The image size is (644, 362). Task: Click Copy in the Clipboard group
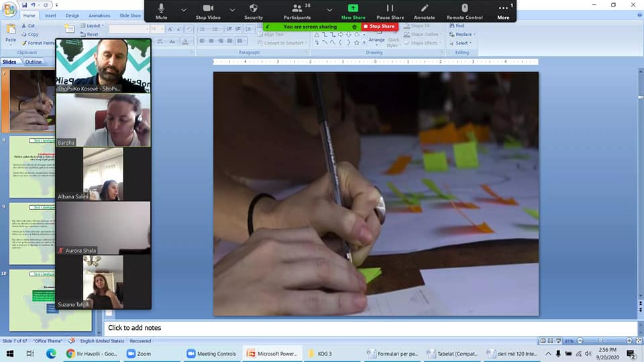click(30, 34)
